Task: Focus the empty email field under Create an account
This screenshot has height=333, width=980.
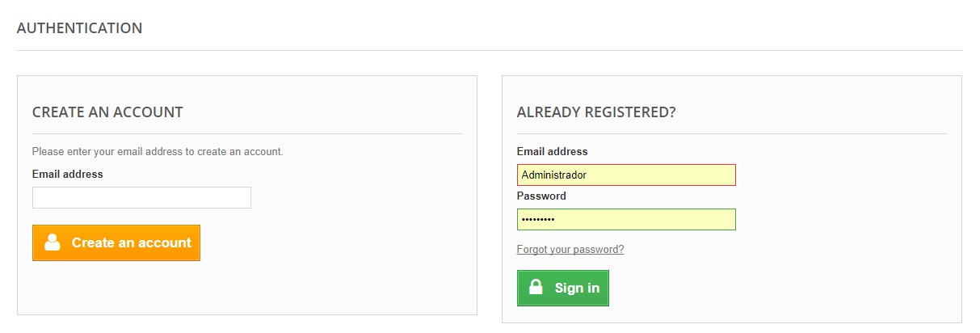Action: 141,198
